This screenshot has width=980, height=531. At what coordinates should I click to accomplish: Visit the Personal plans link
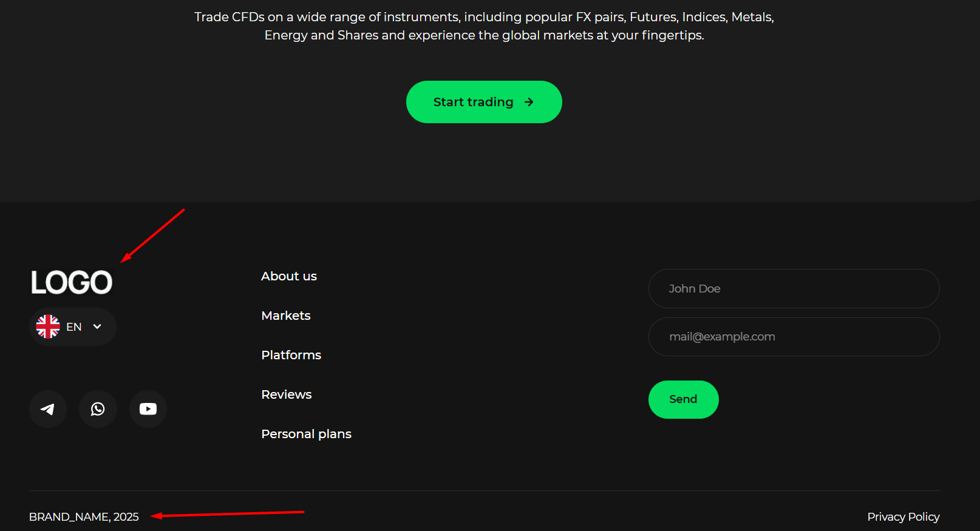(307, 434)
